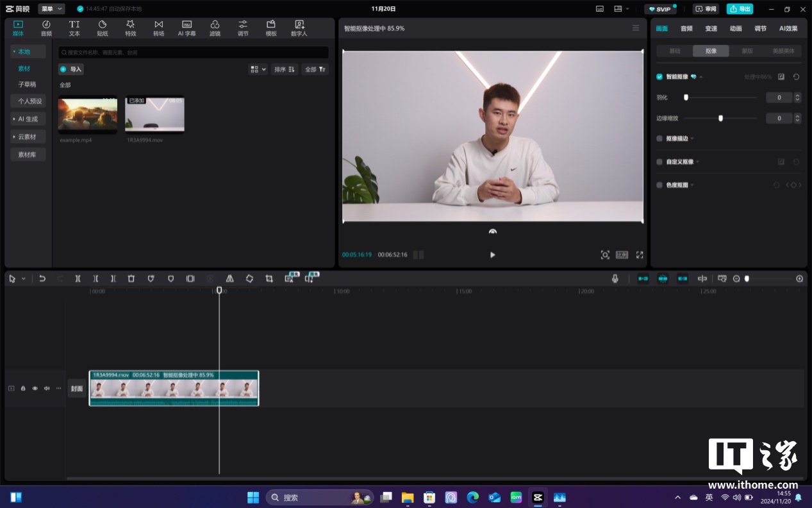Screen dimensions: 812x508
Task: Click the 导出 export button
Action: (740, 9)
